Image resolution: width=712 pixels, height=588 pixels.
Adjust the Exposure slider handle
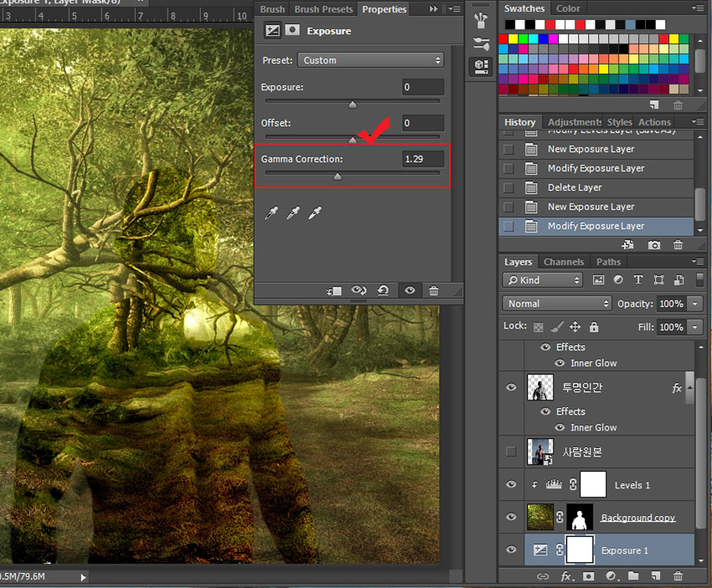(x=353, y=105)
